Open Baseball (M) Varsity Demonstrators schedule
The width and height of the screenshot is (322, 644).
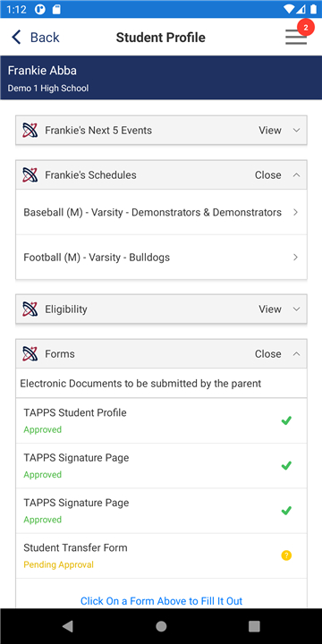(161, 212)
